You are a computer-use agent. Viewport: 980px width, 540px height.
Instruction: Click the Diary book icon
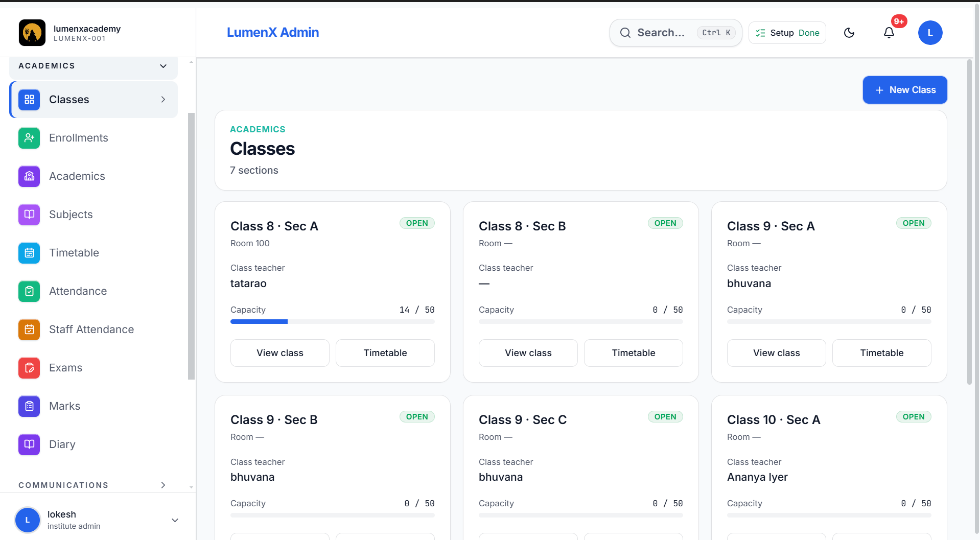tap(29, 444)
